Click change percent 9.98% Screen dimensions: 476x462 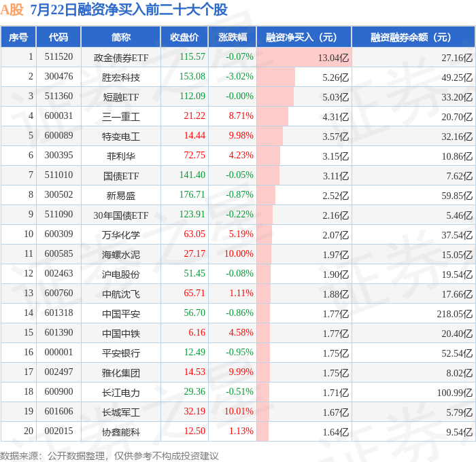tap(241, 136)
